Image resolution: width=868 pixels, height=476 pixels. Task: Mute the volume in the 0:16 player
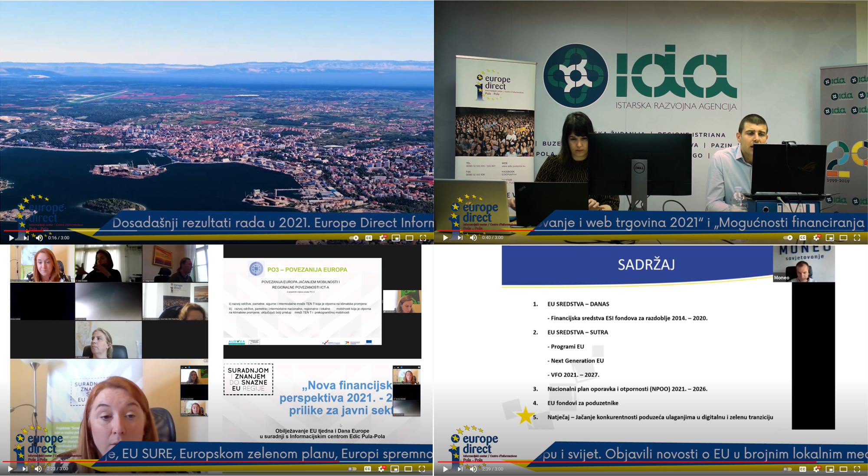coord(39,238)
